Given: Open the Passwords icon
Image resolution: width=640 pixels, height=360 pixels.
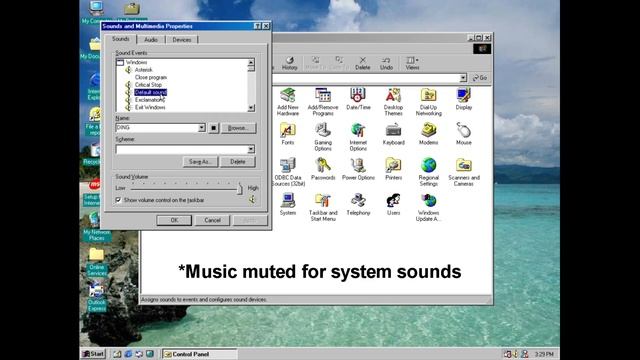Looking at the screenshot, I should coord(323,169).
